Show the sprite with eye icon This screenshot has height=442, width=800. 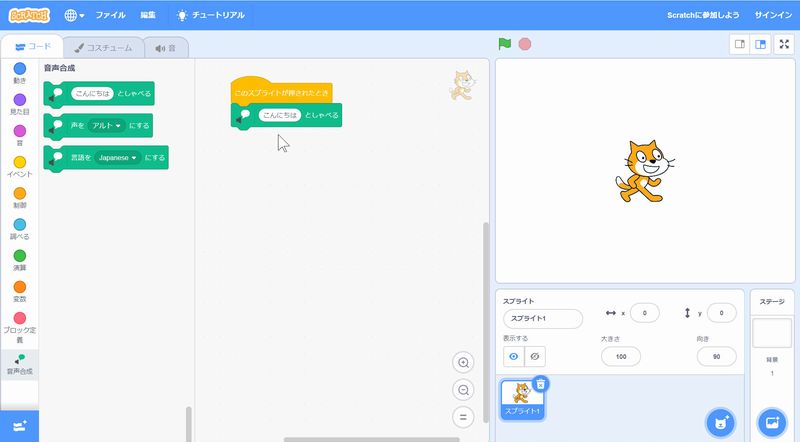click(x=514, y=356)
